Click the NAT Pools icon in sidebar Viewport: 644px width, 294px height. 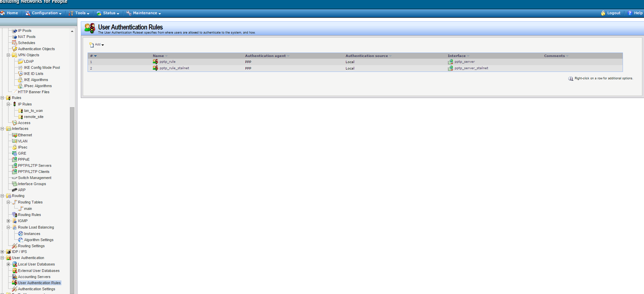click(15, 37)
